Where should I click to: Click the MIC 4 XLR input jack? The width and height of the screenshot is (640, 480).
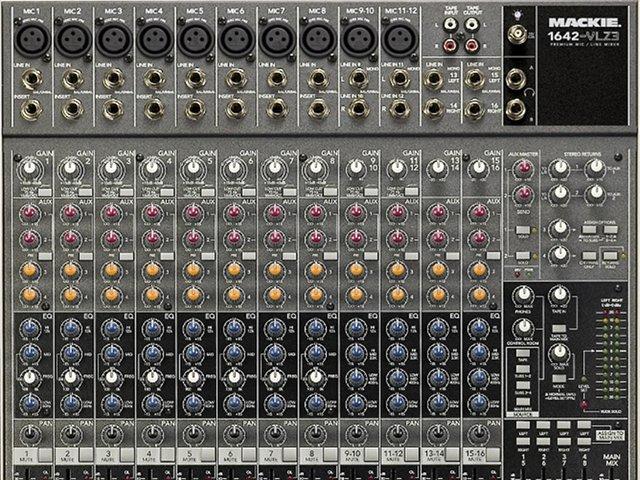(x=155, y=39)
